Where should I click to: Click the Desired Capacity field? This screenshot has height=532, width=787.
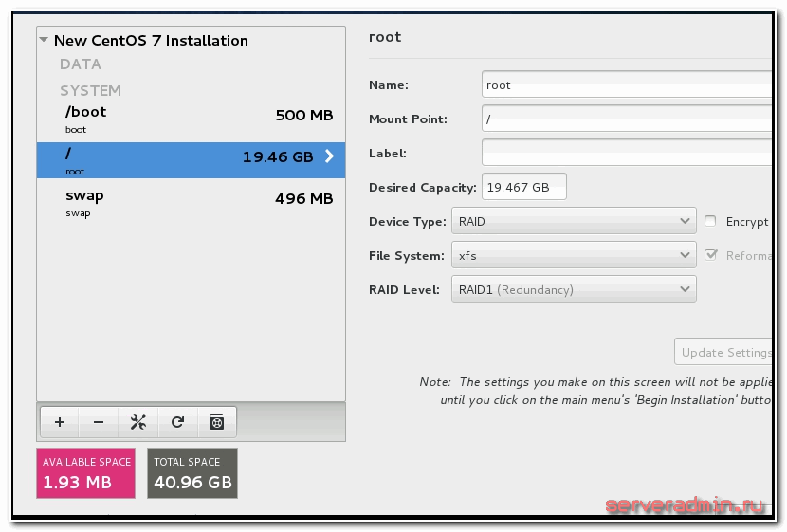click(x=523, y=187)
